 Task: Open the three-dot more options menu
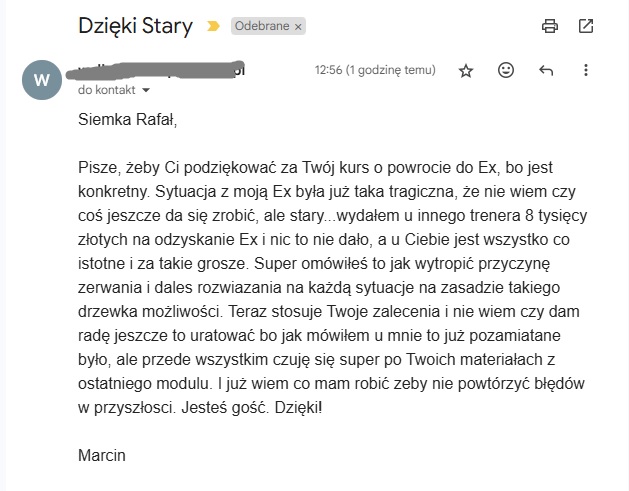[586, 70]
